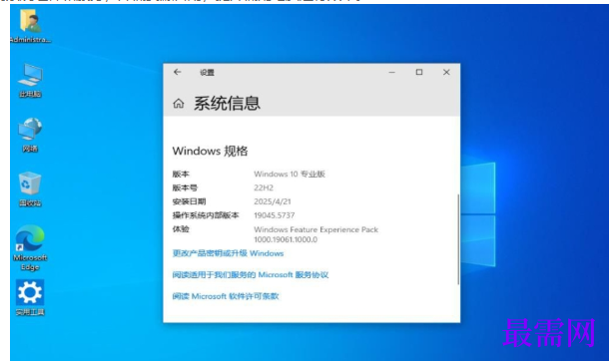Click the Settings window vertical scrollbar

(458, 239)
